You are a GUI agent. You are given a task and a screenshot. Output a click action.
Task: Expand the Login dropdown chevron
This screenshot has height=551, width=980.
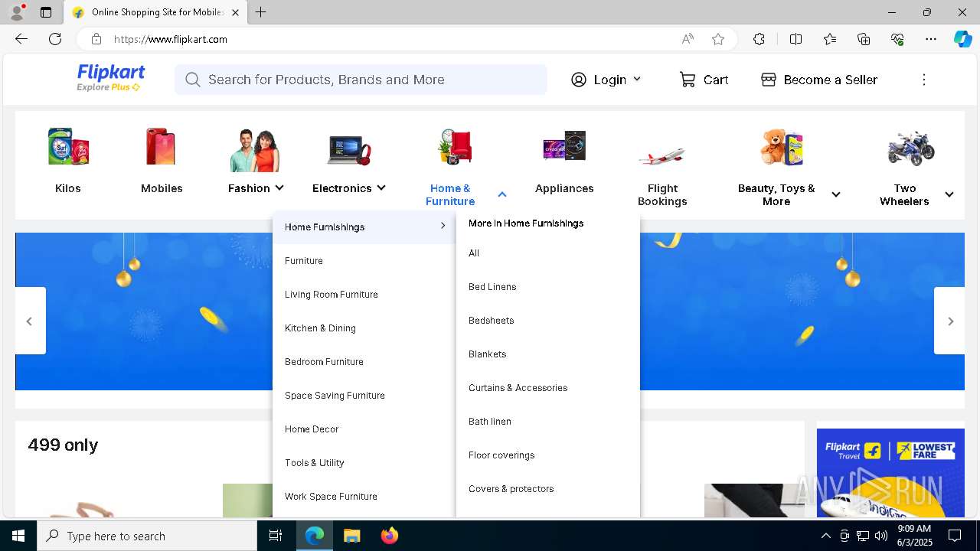coord(637,79)
